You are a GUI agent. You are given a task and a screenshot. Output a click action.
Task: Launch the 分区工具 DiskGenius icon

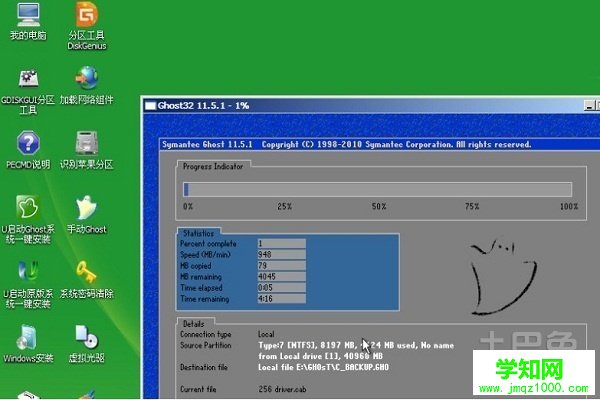(x=87, y=26)
